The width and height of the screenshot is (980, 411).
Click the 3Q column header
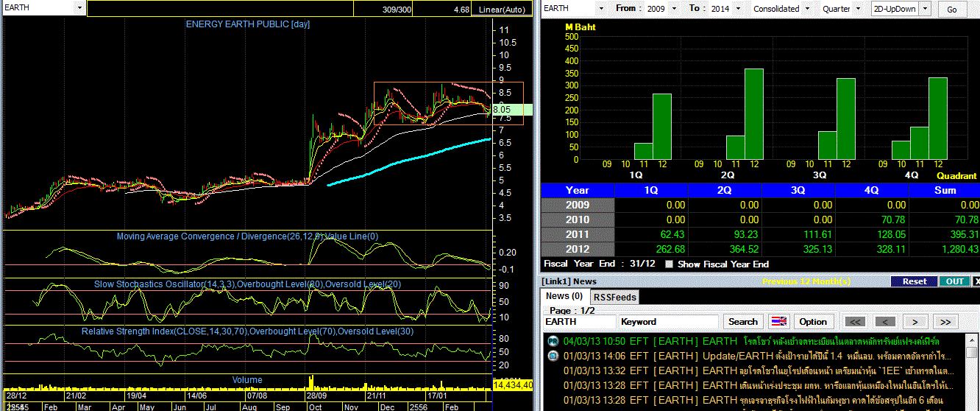(798, 190)
